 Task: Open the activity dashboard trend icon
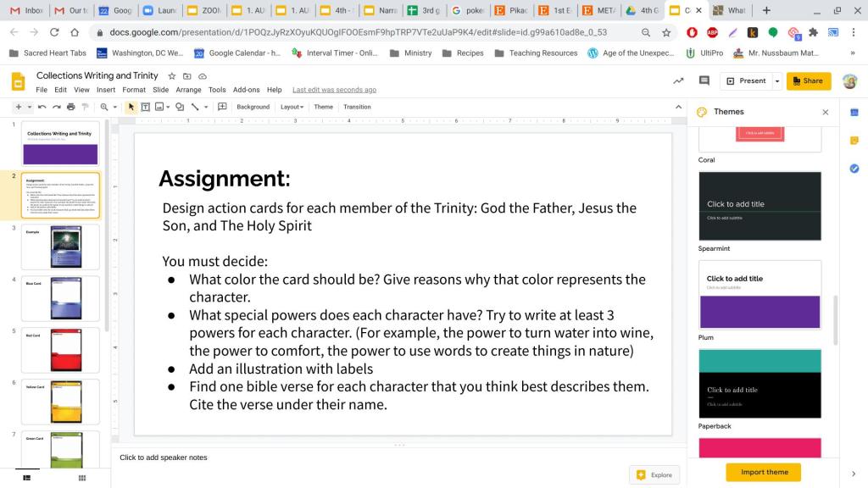(x=678, y=80)
